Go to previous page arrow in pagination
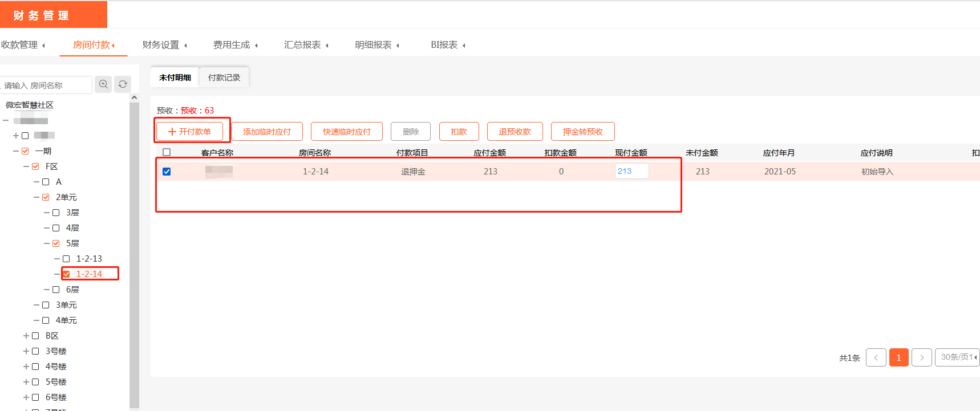 point(876,357)
